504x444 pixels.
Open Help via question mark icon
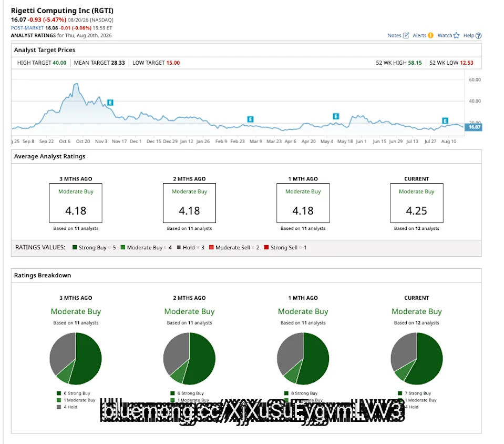(478, 36)
